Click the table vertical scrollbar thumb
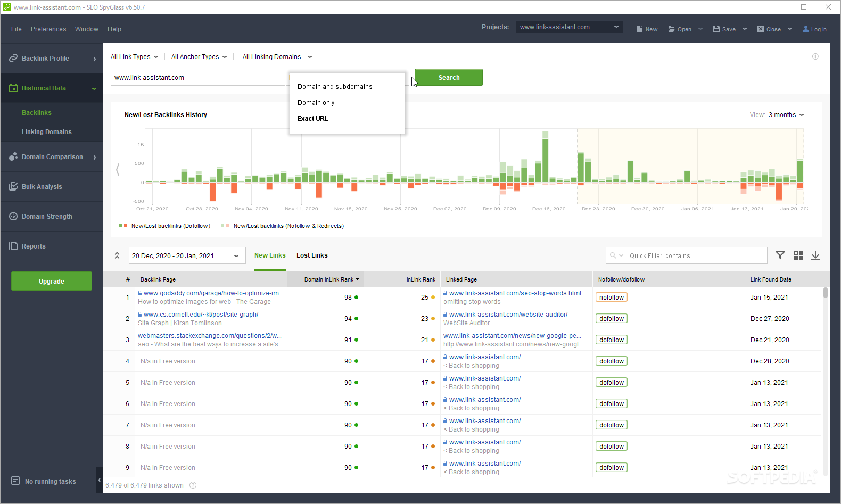The width and height of the screenshot is (841, 504). click(826, 293)
